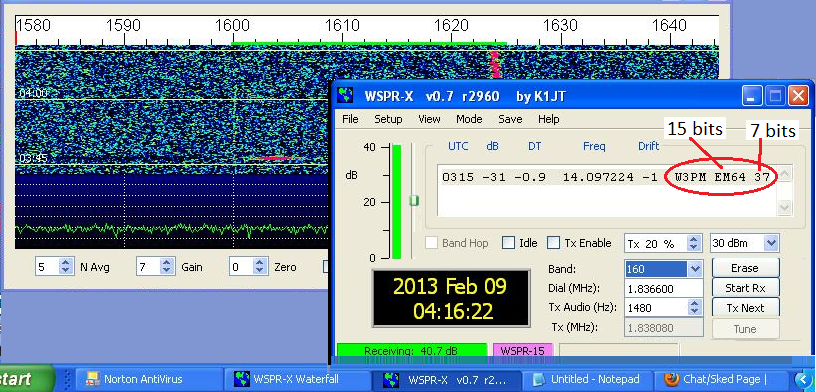Image resolution: width=816 pixels, height=392 pixels.
Task: Click the Tx 20 % stepper arrows
Action: click(695, 243)
